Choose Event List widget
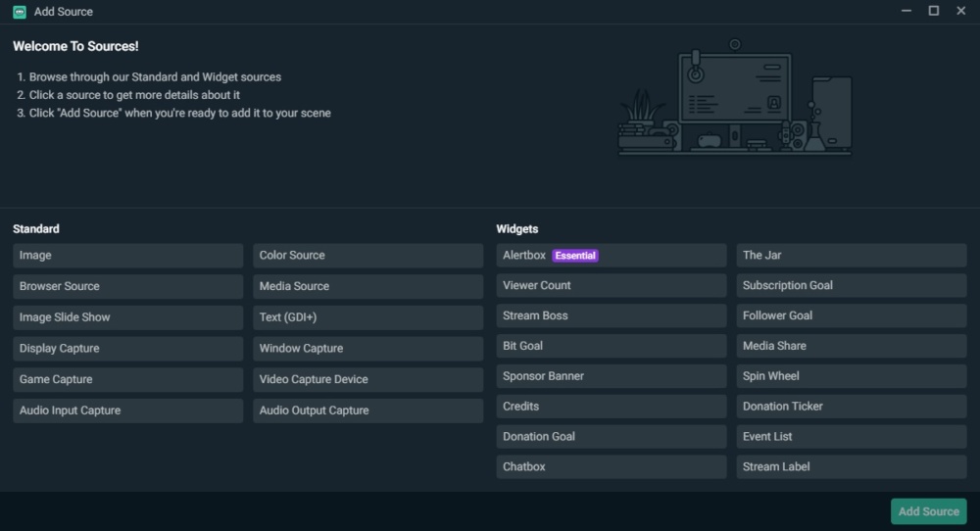 pos(851,437)
